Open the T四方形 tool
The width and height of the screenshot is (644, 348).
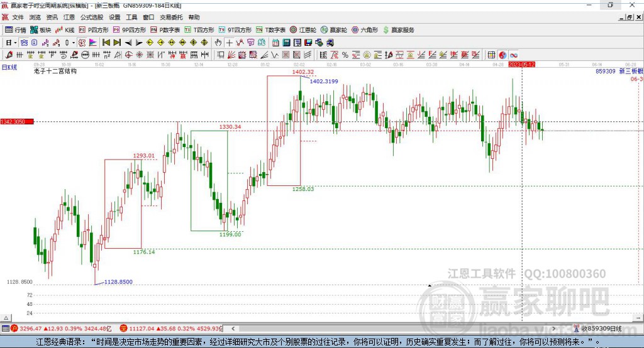(x=199, y=30)
